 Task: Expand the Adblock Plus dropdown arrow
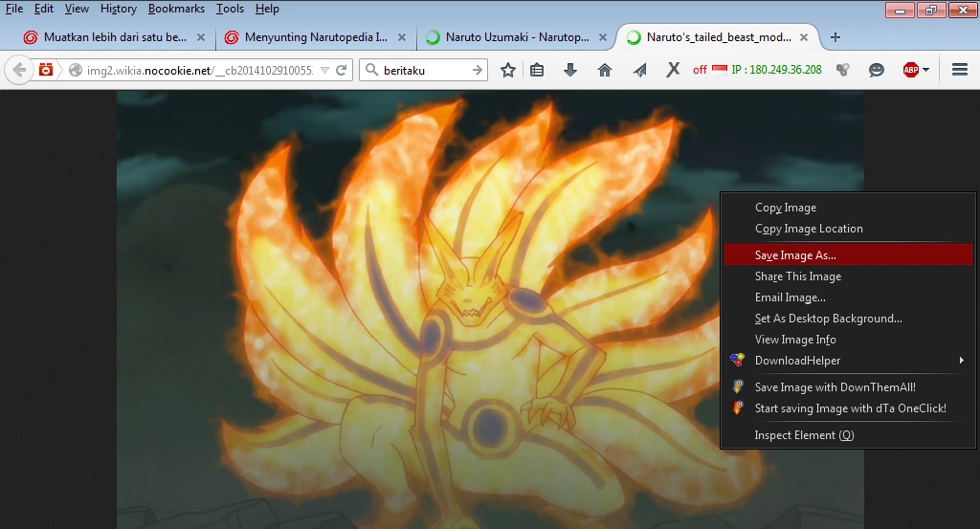pos(925,70)
